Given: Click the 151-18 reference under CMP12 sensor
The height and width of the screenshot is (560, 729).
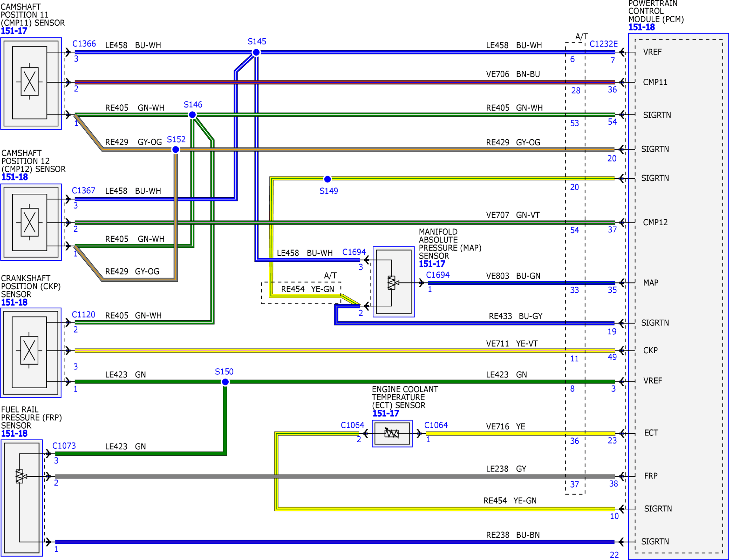Looking at the screenshot, I should tap(14, 177).
